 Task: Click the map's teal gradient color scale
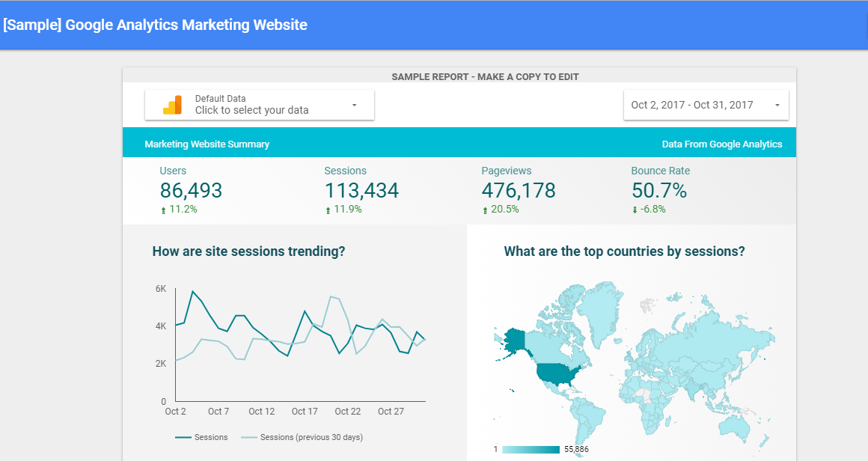click(531, 450)
